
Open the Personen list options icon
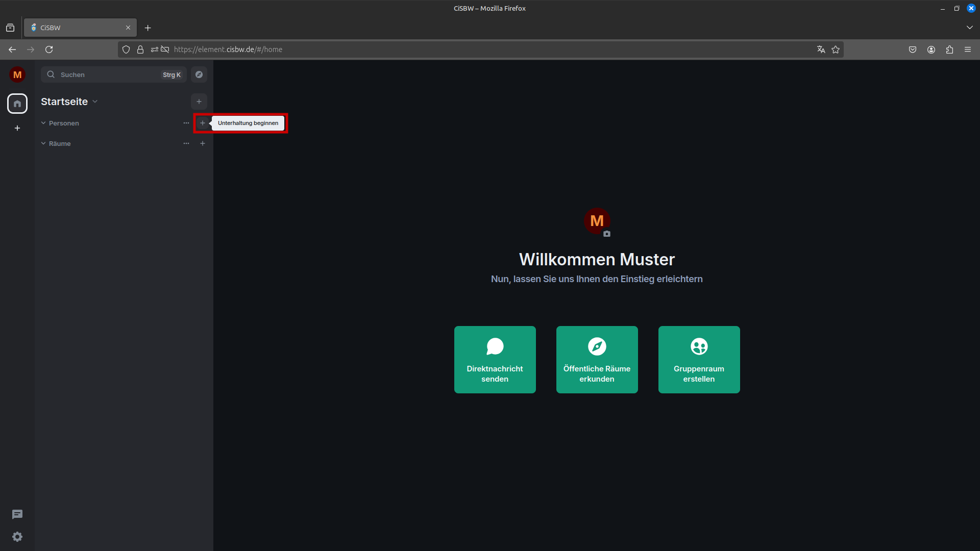pyautogui.click(x=186, y=123)
